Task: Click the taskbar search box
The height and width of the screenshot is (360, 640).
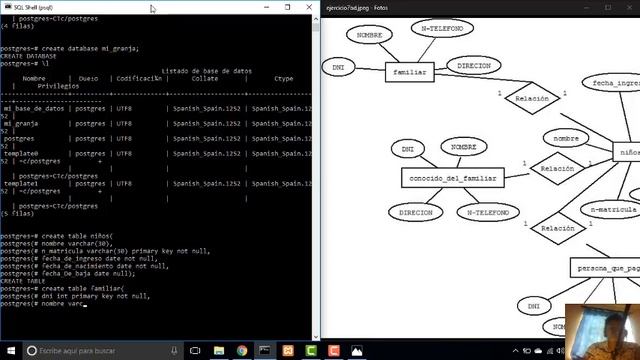Action: [102, 351]
